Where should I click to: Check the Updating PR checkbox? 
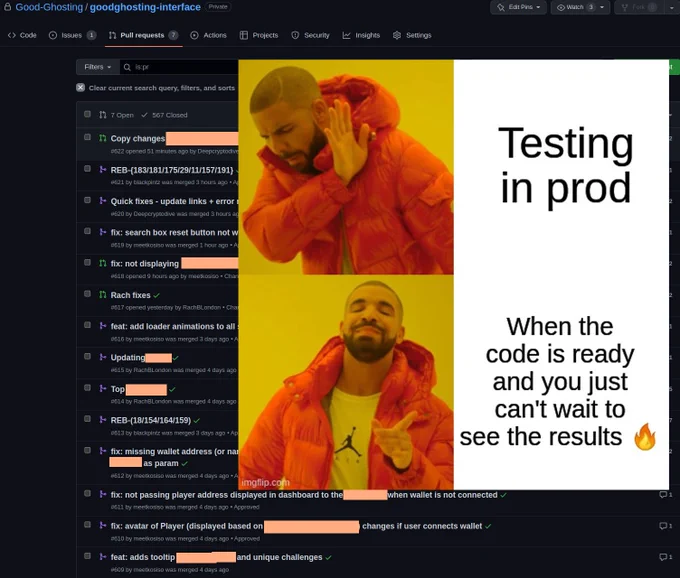(x=88, y=356)
